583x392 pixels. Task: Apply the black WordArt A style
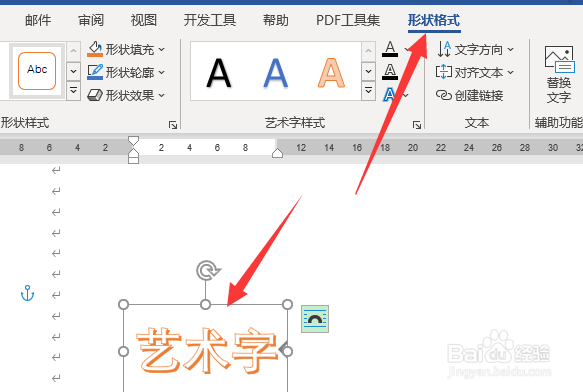pyautogui.click(x=219, y=73)
